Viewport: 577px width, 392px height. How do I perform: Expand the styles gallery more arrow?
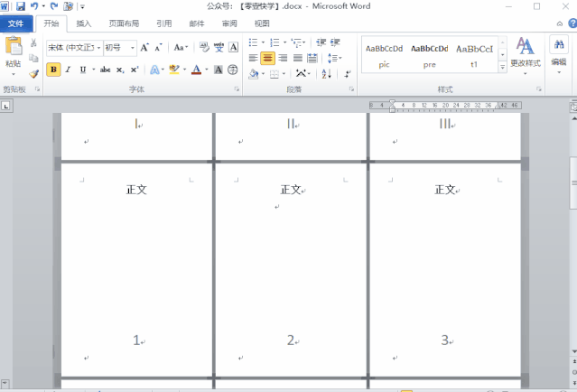(503, 67)
